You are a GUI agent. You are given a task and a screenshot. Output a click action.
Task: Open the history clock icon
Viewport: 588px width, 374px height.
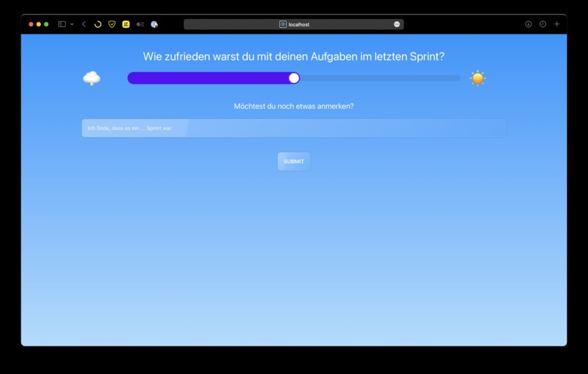543,24
